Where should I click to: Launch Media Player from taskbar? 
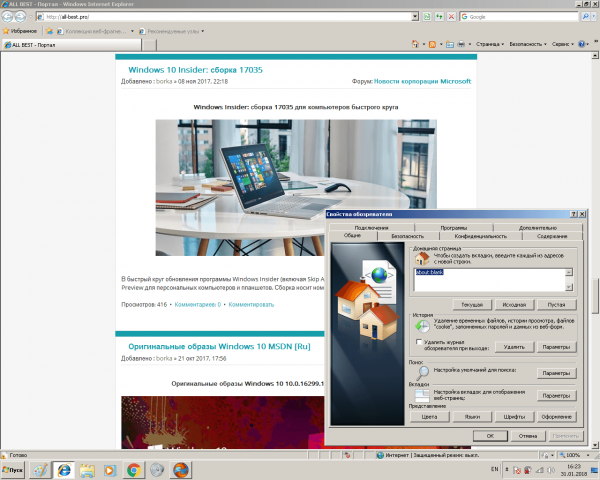(x=110, y=470)
